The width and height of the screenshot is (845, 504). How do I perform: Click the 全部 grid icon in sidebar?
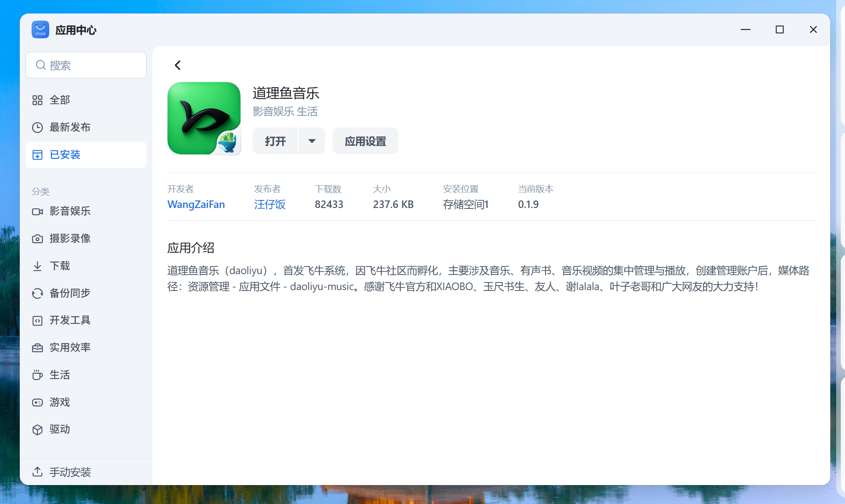point(37,100)
